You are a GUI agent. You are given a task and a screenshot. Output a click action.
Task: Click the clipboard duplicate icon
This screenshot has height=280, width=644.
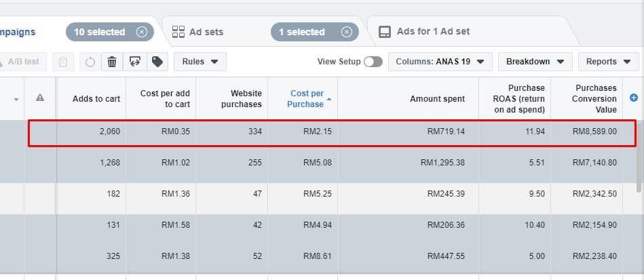coord(63,62)
